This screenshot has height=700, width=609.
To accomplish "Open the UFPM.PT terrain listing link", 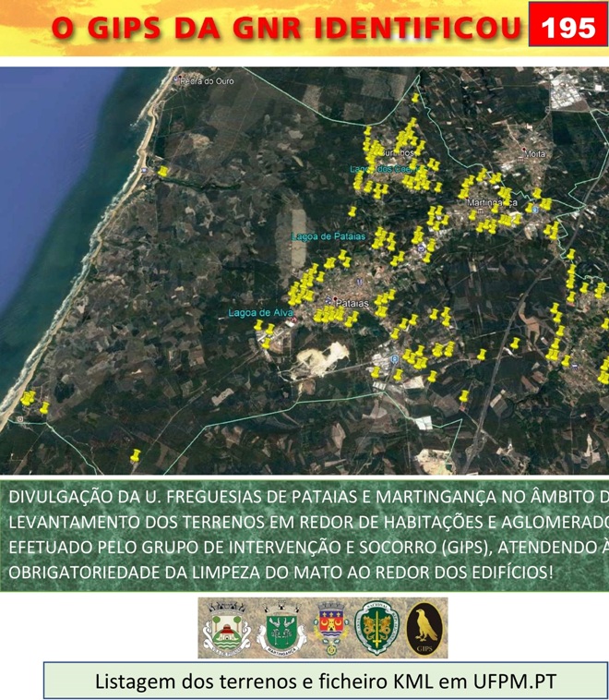I will (x=326, y=682).
